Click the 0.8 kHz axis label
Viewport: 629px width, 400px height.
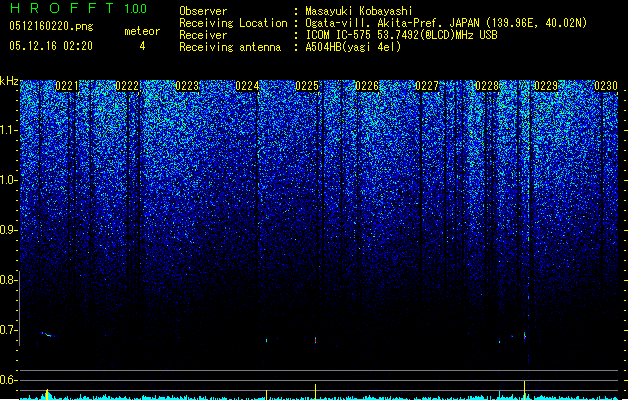9,280
